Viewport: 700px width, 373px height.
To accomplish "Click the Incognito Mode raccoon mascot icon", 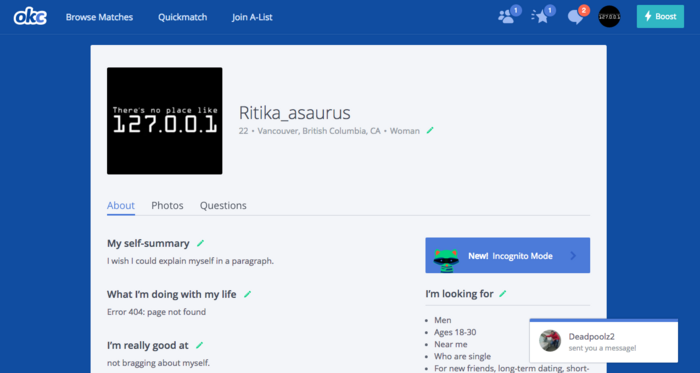I will coord(446,260).
